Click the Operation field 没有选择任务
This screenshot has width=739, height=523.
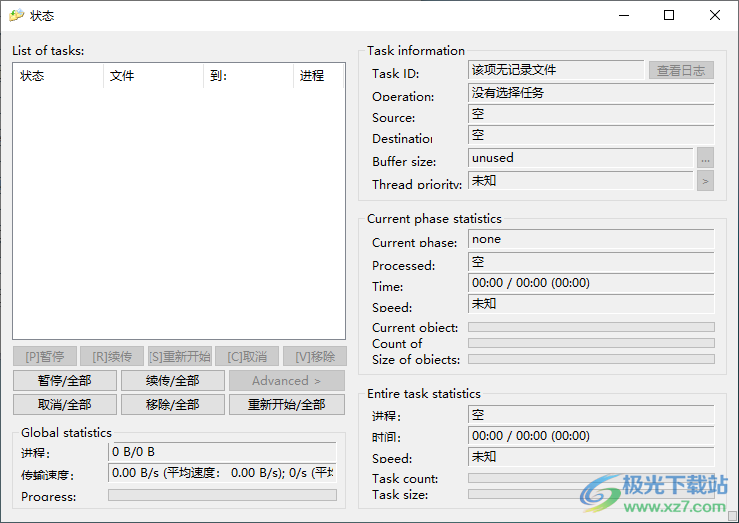591,93
